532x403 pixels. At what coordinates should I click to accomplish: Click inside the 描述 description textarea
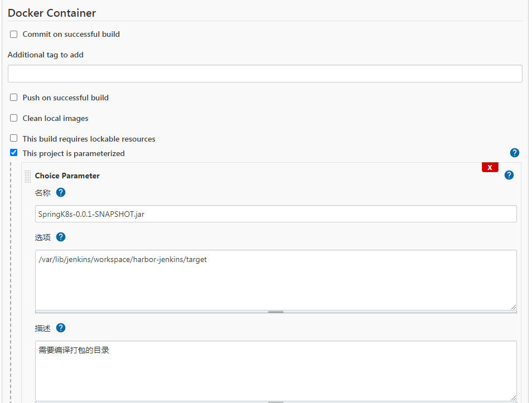(x=275, y=371)
